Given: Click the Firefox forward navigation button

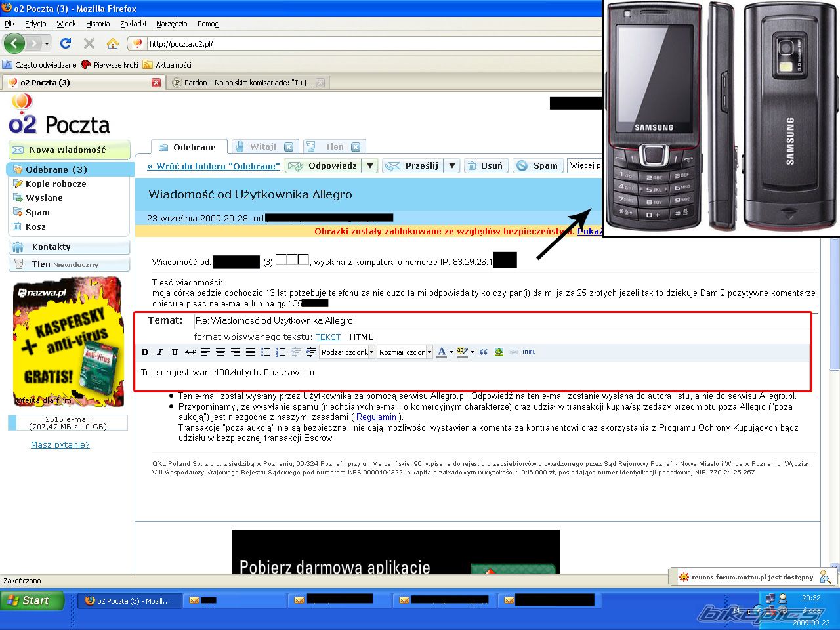Looking at the screenshot, I should pos(34,43).
